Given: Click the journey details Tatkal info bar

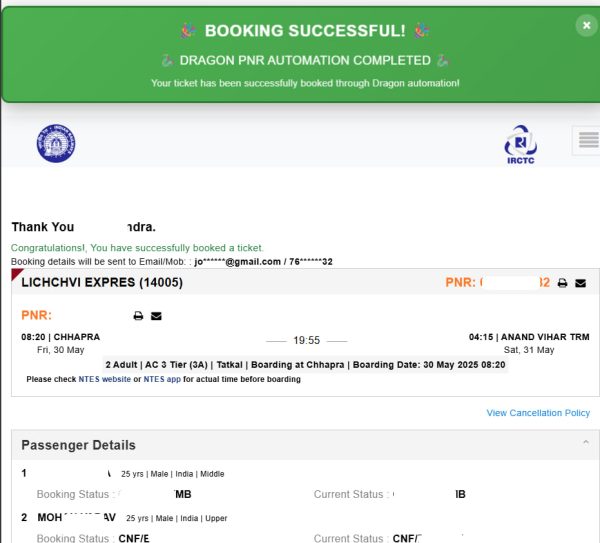Looking at the screenshot, I should point(305,365).
